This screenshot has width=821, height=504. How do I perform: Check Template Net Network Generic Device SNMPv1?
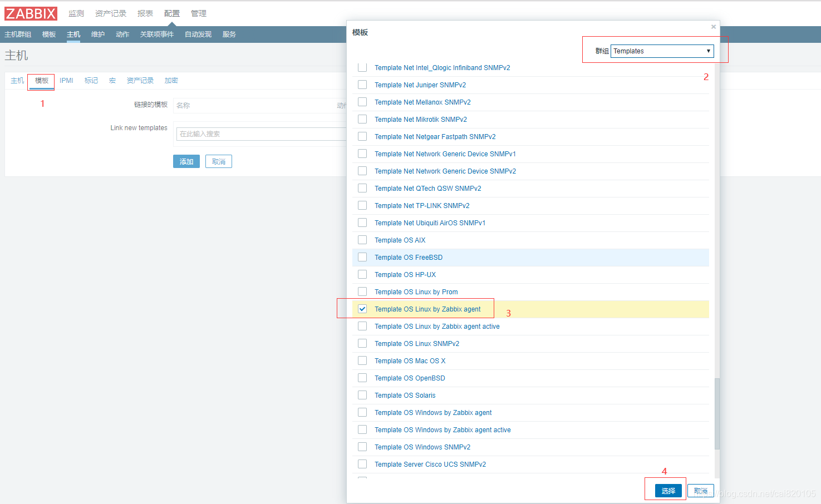362,154
